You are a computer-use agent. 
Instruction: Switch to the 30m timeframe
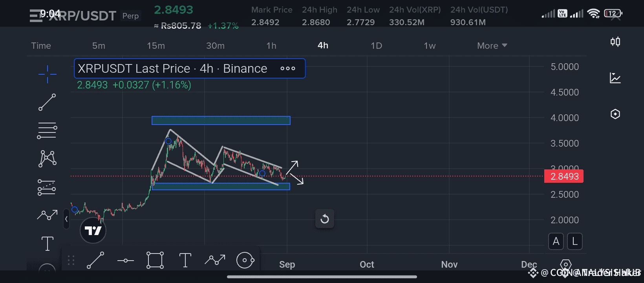coord(216,46)
